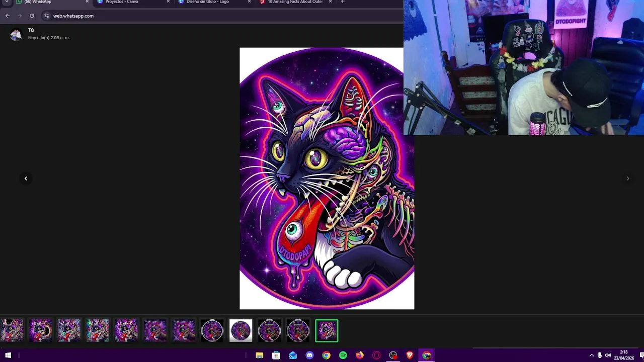Select the third thumbnail in the strip
This screenshot has height=362, width=644.
point(69,331)
